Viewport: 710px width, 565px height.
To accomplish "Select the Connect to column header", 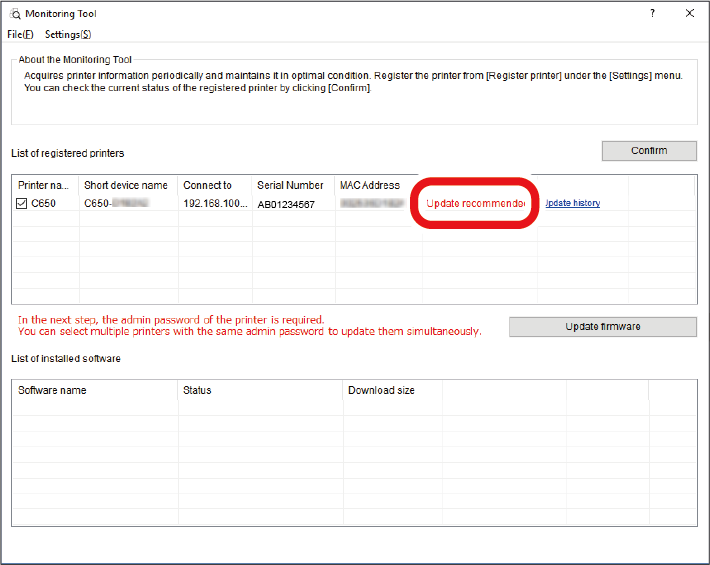I will point(207,185).
